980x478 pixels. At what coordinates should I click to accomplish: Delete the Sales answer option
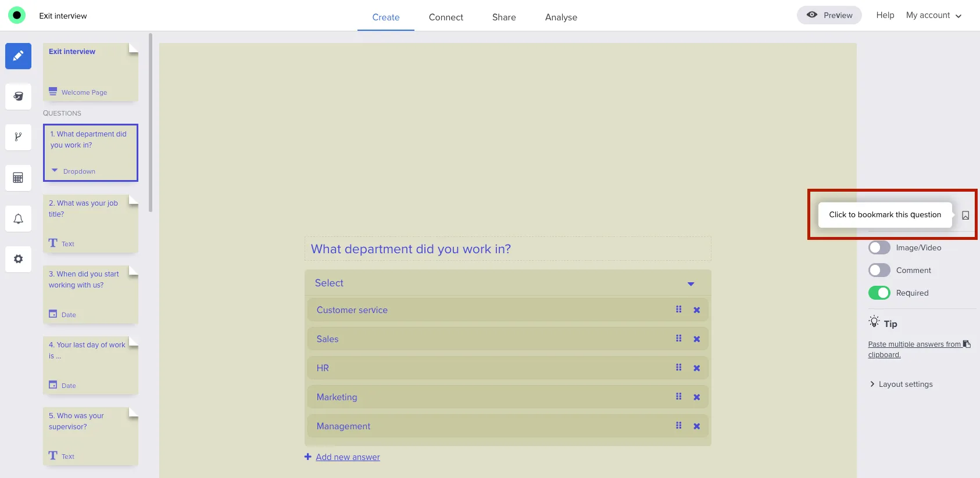tap(696, 339)
